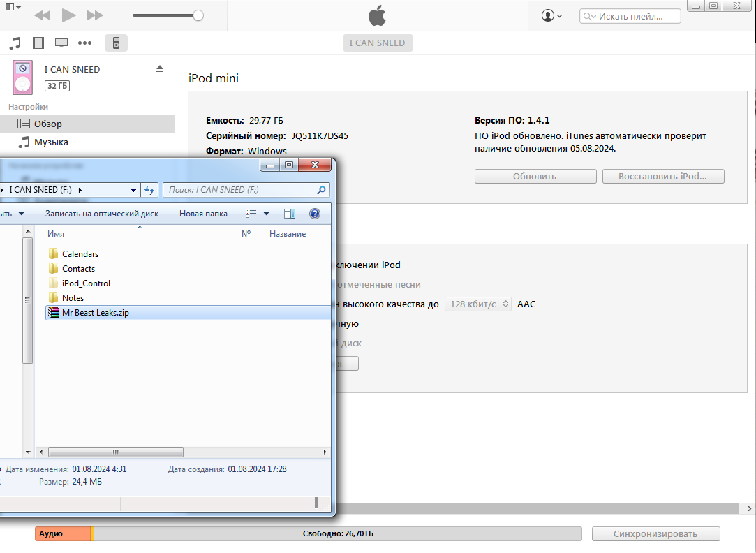Select the iPod device button in toolbar
The image size is (756, 553).
click(116, 43)
